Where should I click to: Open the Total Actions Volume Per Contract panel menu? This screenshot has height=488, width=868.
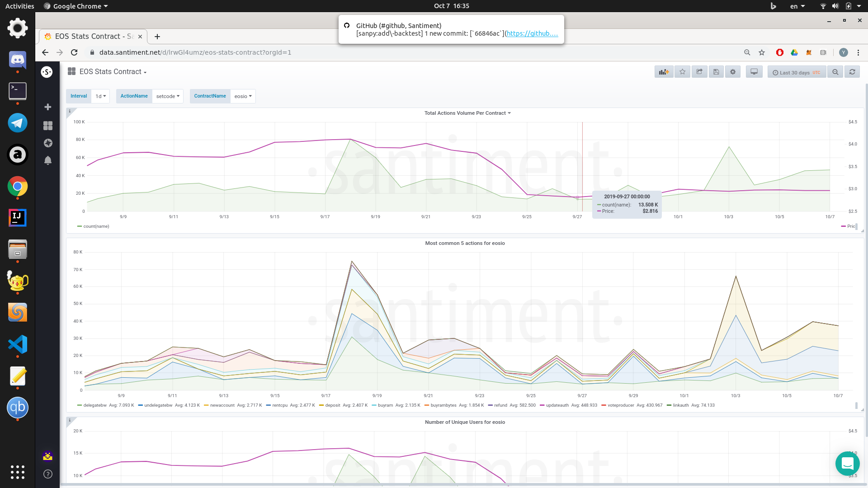(x=467, y=113)
